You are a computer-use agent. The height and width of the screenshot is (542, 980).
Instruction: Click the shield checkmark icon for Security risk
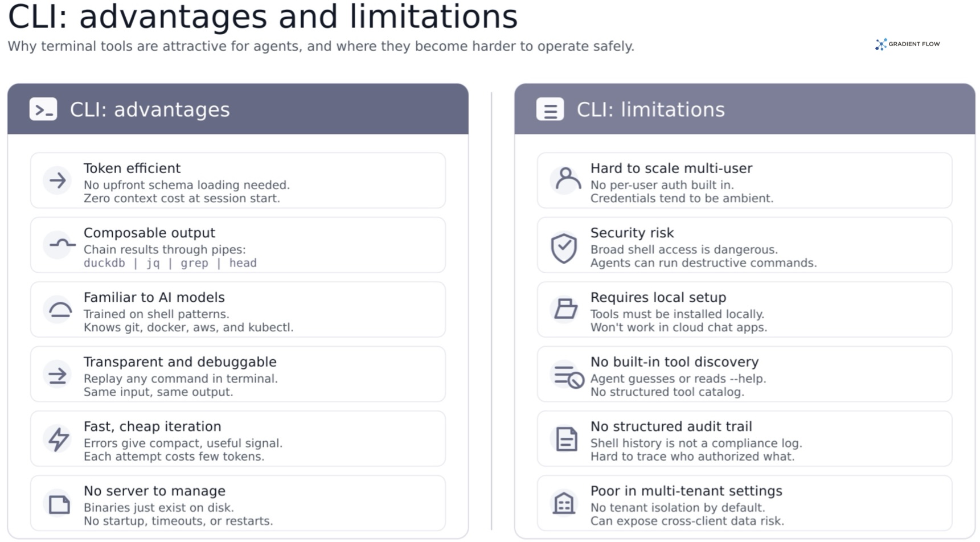coord(564,248)
